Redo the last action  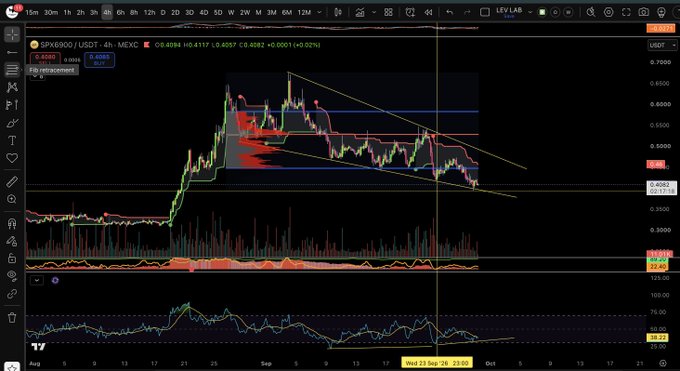point(467,12)
